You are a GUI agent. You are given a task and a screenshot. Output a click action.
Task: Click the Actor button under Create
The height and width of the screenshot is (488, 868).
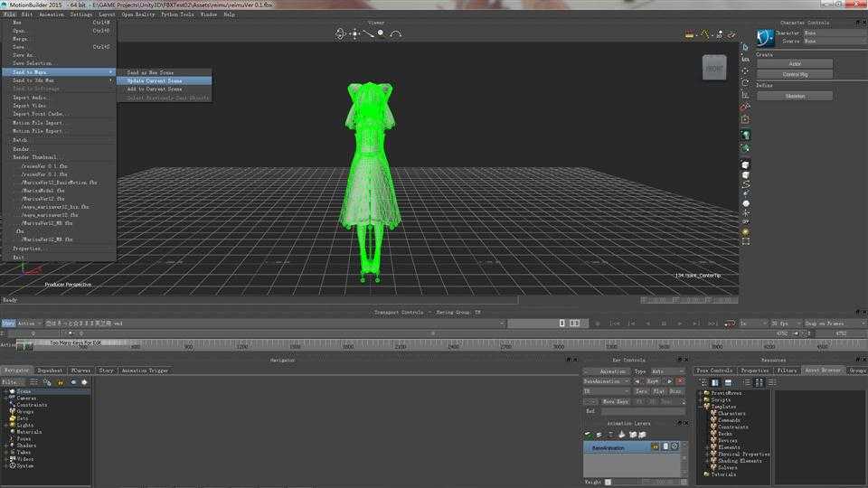tap(795, 63)
